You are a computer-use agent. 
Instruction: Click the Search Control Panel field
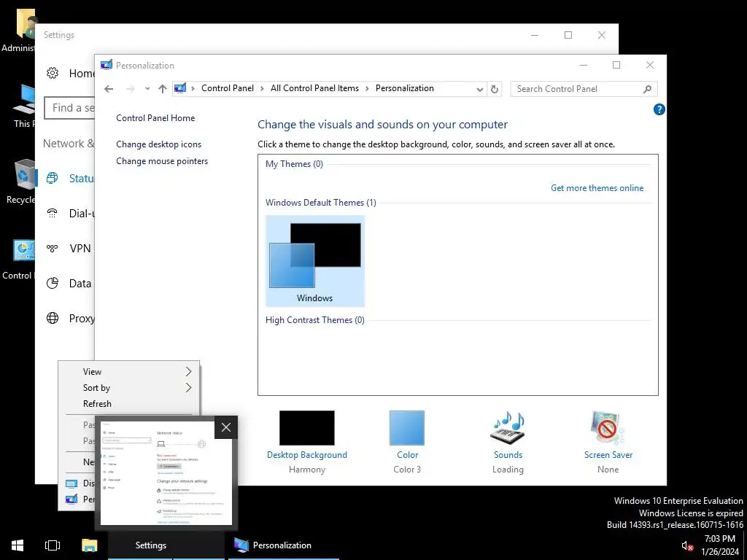click(584, 89)
